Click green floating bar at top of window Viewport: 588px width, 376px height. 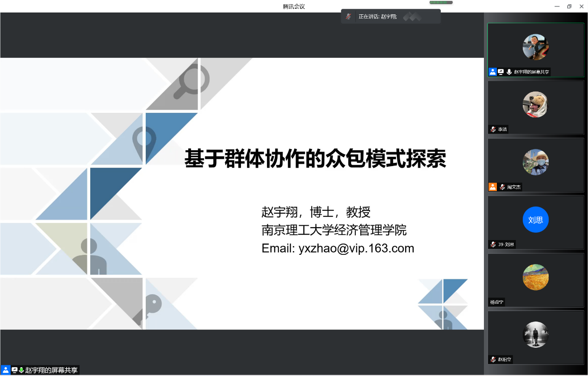click(x=440, y=3)
